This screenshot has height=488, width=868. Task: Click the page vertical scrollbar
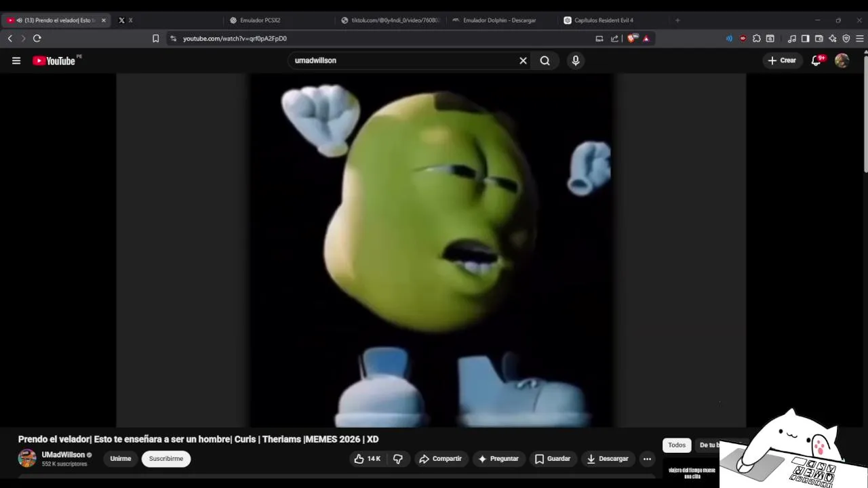[x=865, y=115]
